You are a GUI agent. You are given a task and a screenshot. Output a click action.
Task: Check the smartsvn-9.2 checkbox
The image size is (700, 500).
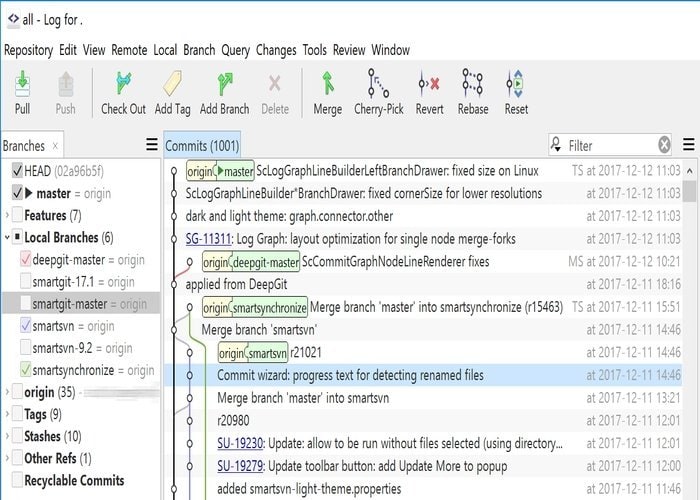(25, 347)
